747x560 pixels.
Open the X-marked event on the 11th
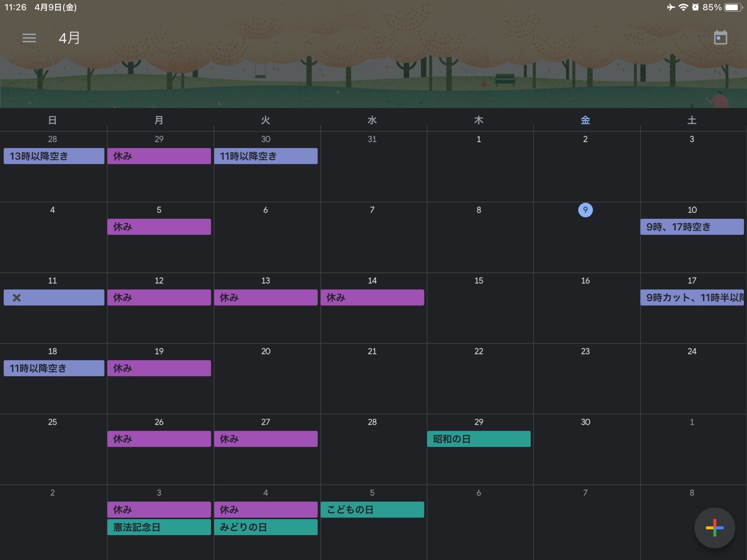(x=54, y=297)
